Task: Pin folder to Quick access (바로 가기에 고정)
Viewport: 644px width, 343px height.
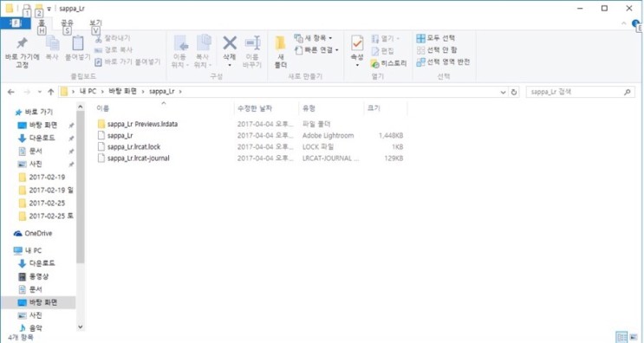Action: pos(23,53)
